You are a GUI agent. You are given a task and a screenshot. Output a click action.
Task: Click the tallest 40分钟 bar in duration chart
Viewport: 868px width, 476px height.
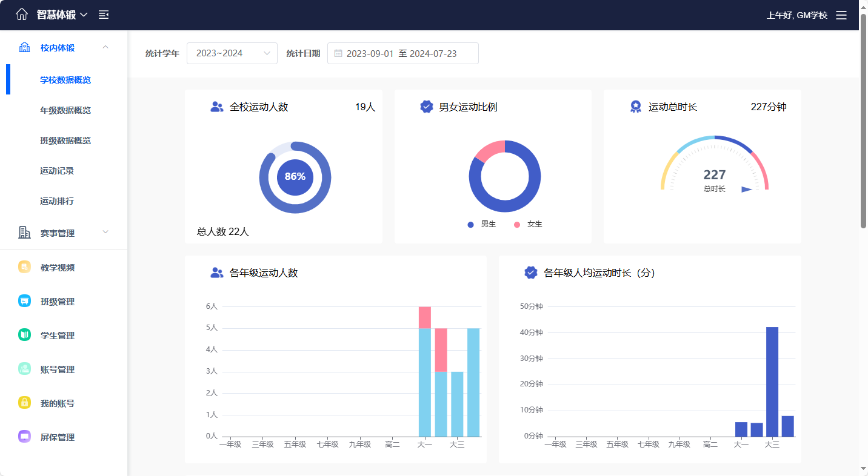pyautogui.click(x=772, y=382)
